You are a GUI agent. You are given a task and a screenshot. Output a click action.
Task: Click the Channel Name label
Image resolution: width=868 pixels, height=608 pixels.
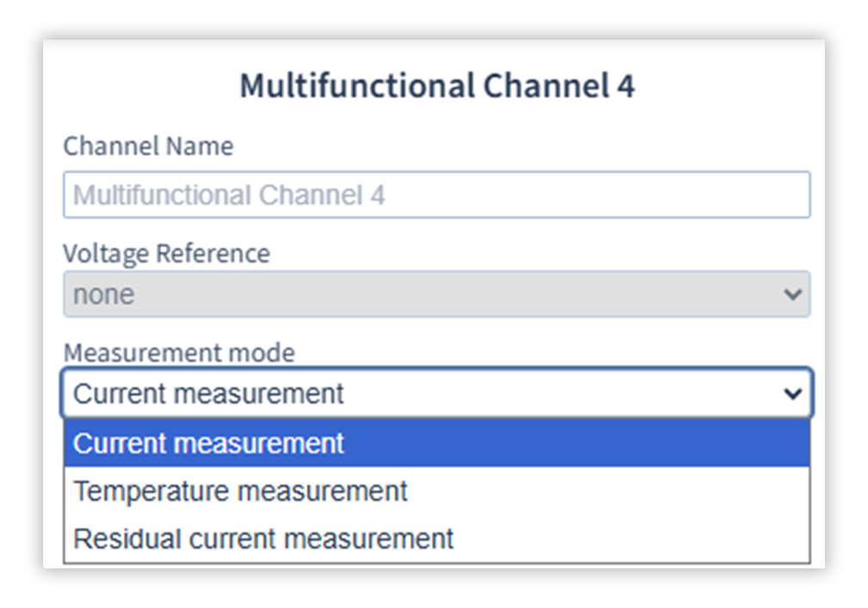pos(148,146)
